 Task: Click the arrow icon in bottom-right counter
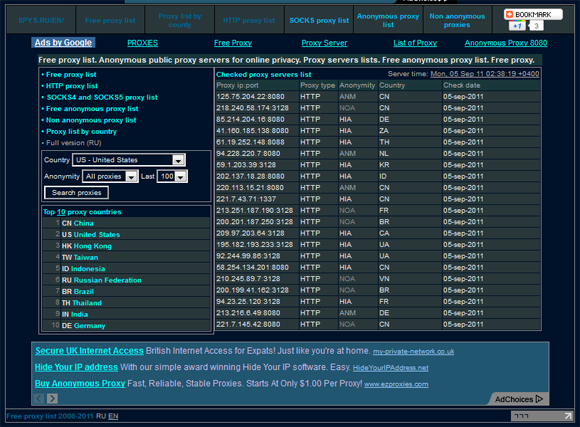pyautogui.click(x=568, y=416)
